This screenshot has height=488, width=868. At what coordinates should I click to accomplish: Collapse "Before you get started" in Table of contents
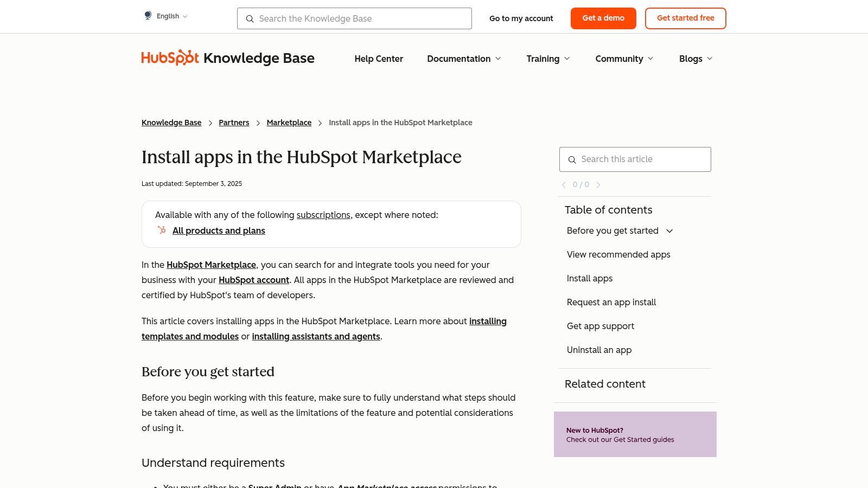click(x=669, y=230)
